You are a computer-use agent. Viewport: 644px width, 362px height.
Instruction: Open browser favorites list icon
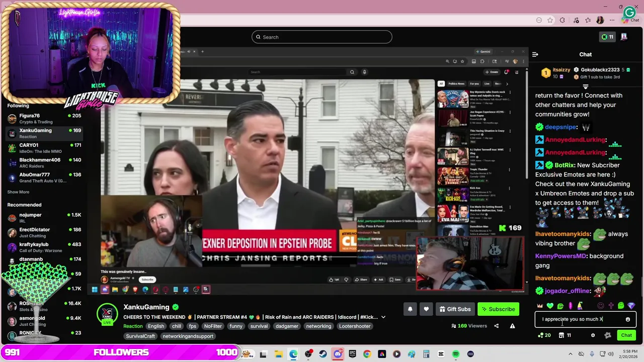[x=588, y=20]
